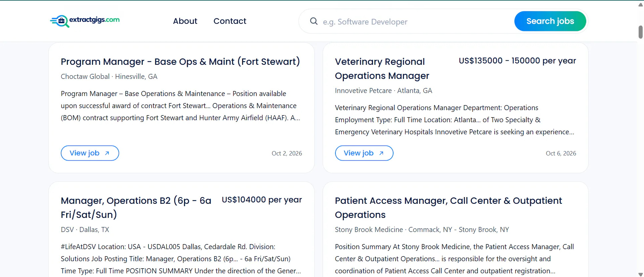Viewport: 644px width, 277px height.
Task: Open the About page
Action: tap(185, 21)
